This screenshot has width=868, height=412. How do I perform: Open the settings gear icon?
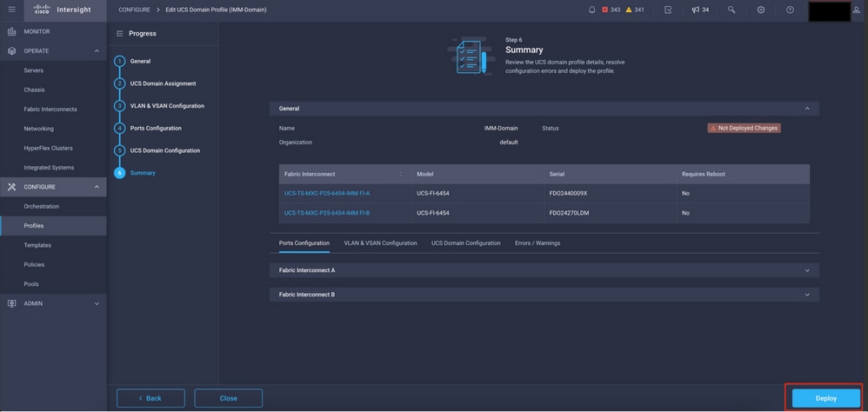761,10
